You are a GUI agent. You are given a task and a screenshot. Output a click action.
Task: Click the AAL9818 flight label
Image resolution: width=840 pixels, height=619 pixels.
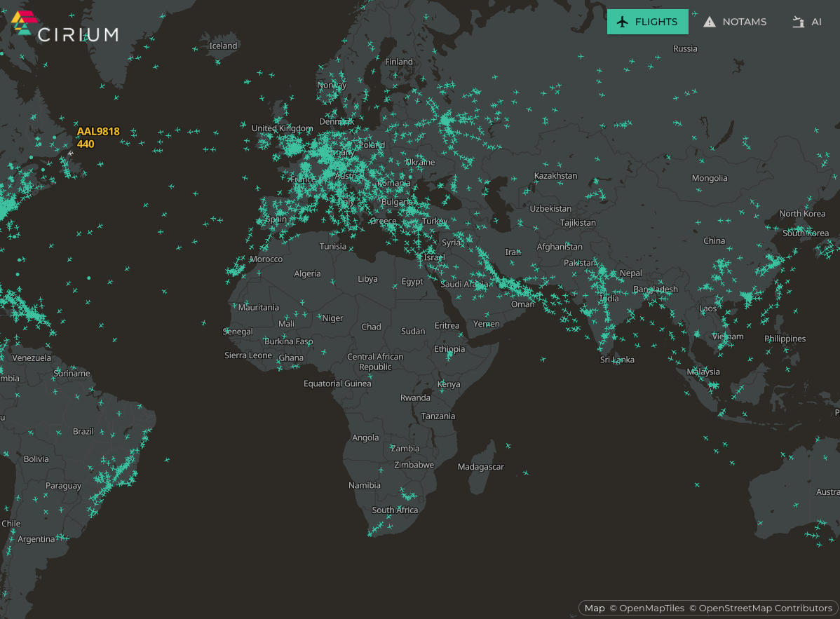pos(98,131)
